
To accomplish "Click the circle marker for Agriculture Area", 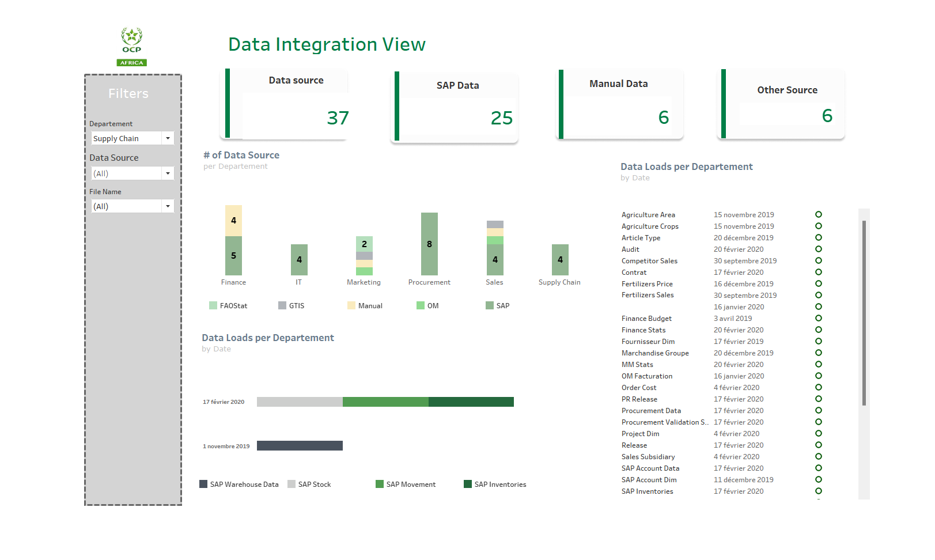I will click(x=819, y=214).
